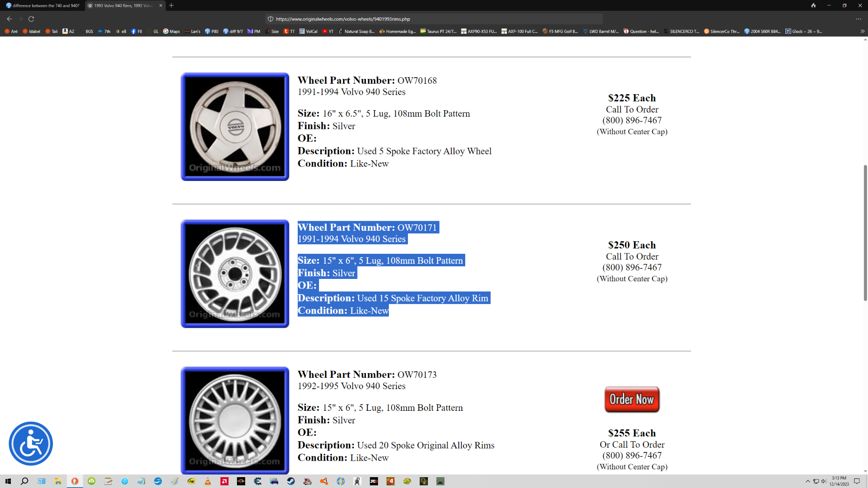Open the Google Maps bookmark
This screenshot has width=868, height=488.
[x=171, y=31]
